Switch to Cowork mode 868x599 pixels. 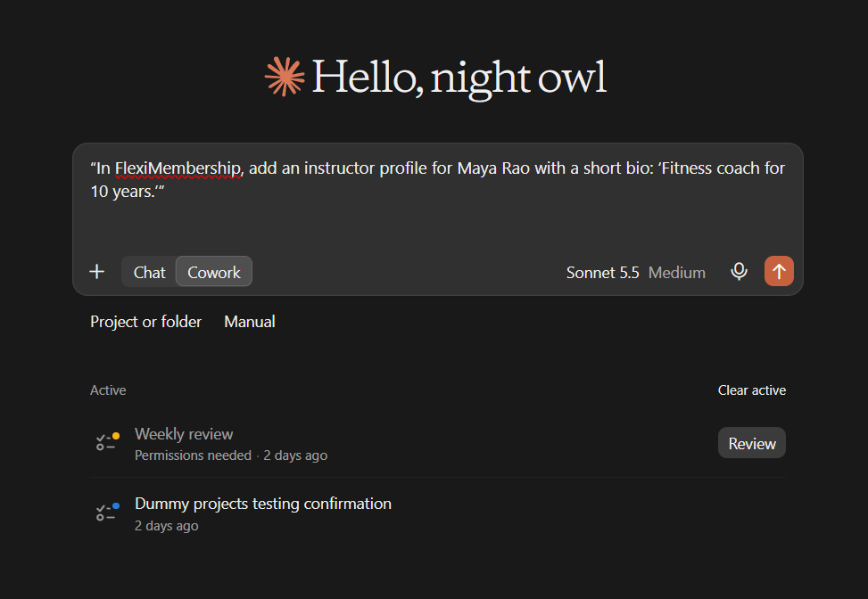[x=214, y=272]
